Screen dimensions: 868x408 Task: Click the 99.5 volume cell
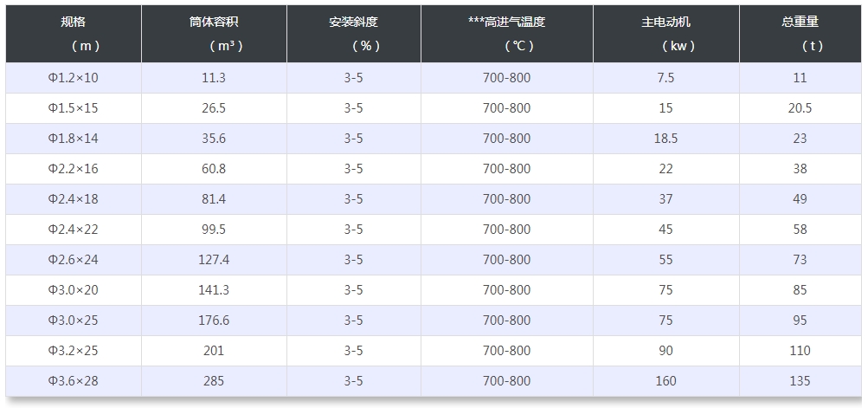coord(214,230)
